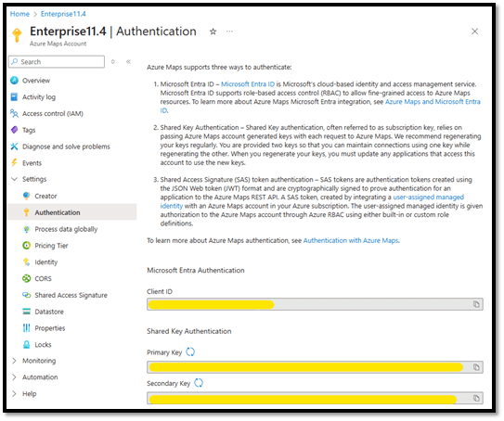Click the Home breadcrumb link

[x=19, y=14]
